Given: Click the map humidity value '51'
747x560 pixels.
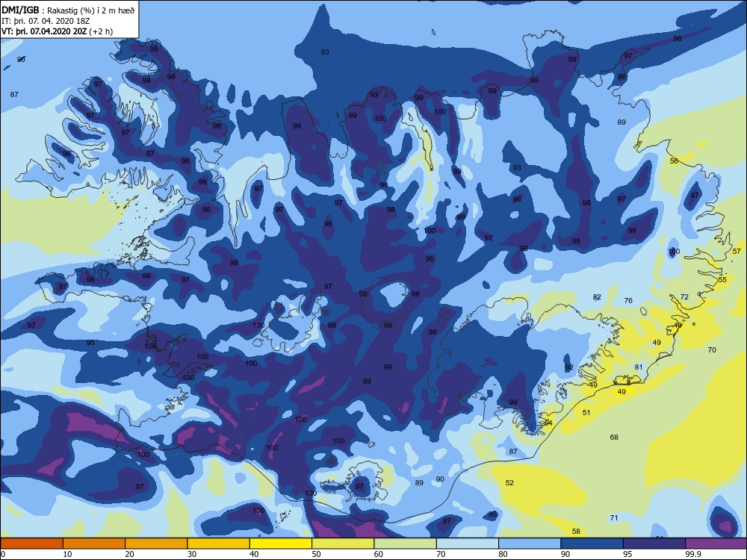Looking at the screenshot, I should point(586,413).
